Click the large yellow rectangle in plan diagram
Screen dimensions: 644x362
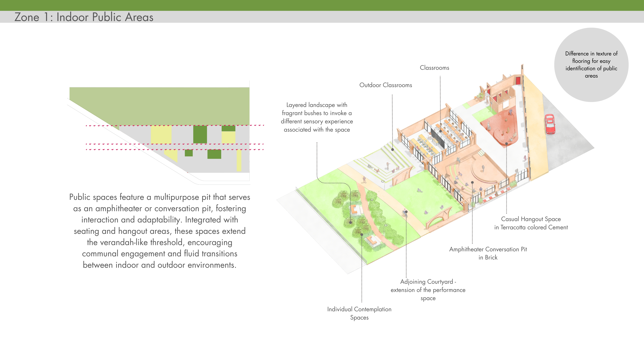pyautogui.click(x=161, y=134)
